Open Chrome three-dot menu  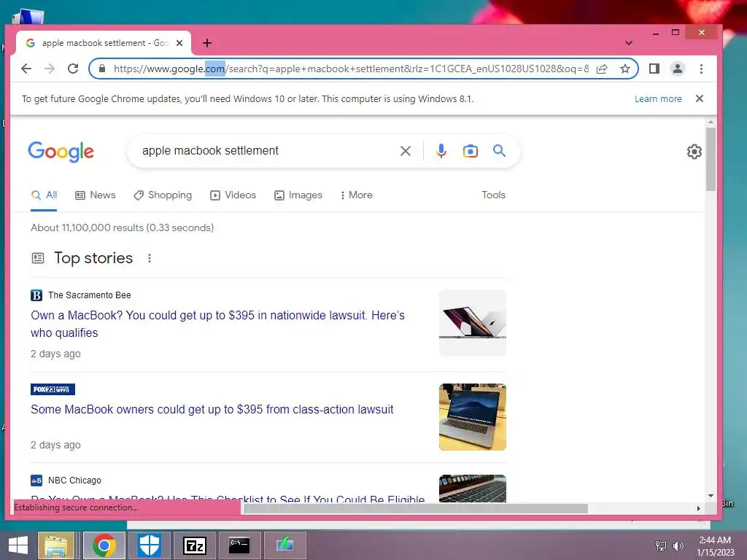click(x=701, y=69)
